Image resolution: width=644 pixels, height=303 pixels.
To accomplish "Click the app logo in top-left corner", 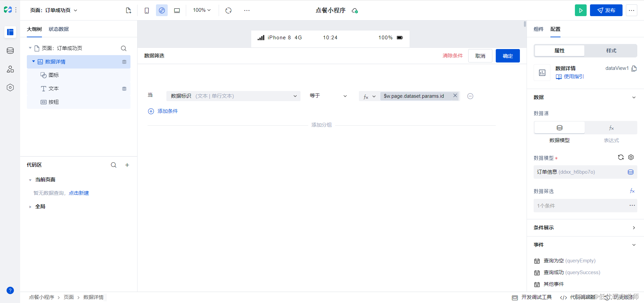I will click(x=8, y=10).
